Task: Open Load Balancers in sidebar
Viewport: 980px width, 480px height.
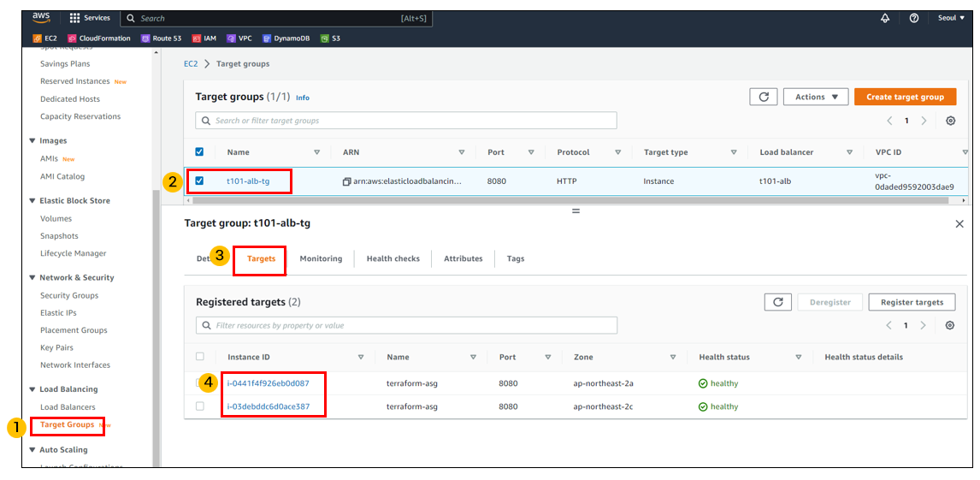Action: [68, 407]
